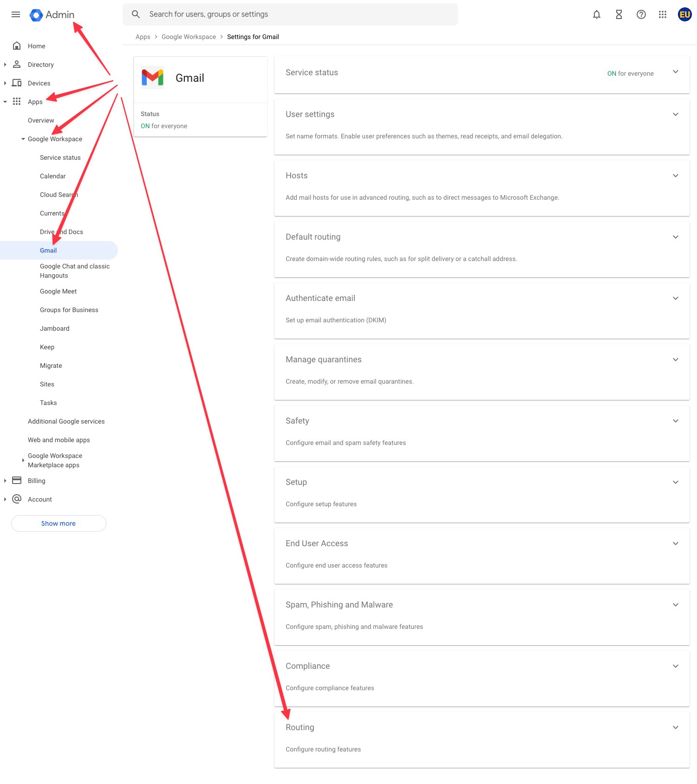Select Home in the sidebar

click(37, 46)
